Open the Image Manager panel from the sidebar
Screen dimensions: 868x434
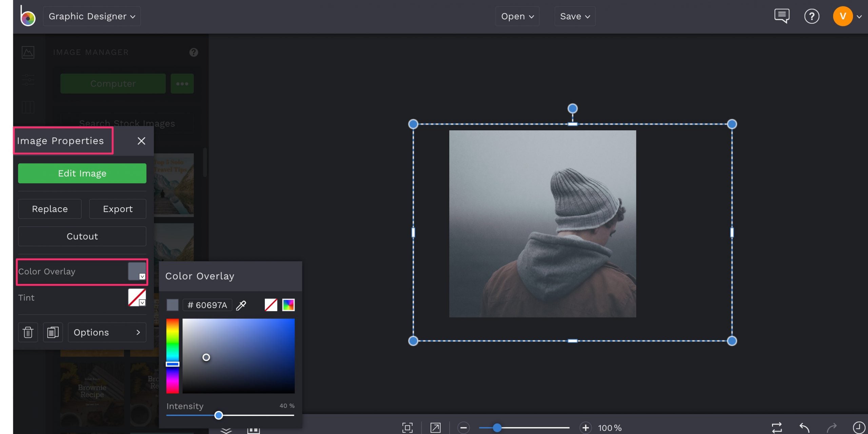click(28, 52)
